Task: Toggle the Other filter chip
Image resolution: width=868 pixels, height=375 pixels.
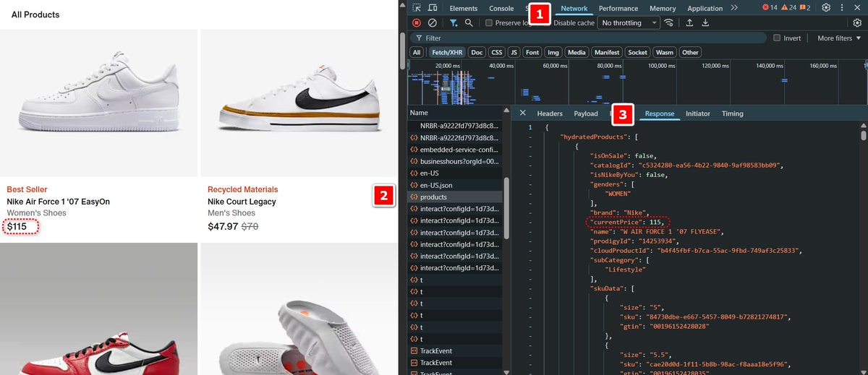Action: pyautogui.click(x=690, y=52)
